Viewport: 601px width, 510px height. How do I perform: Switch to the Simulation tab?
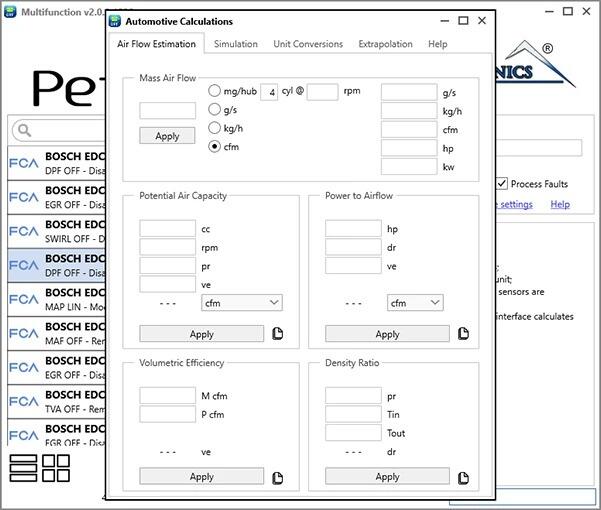pyautogui.click(x=236, y=44)
